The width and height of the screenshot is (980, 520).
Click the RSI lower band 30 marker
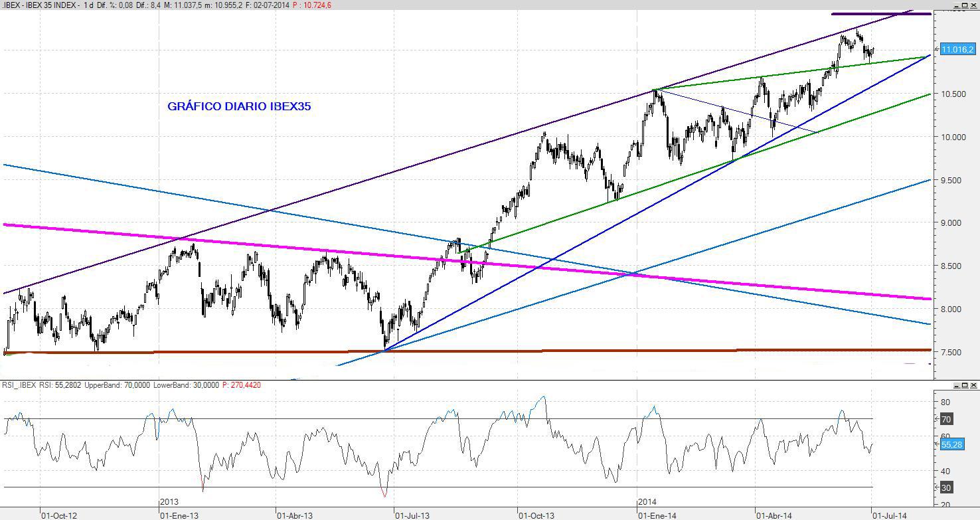(946, 488)
